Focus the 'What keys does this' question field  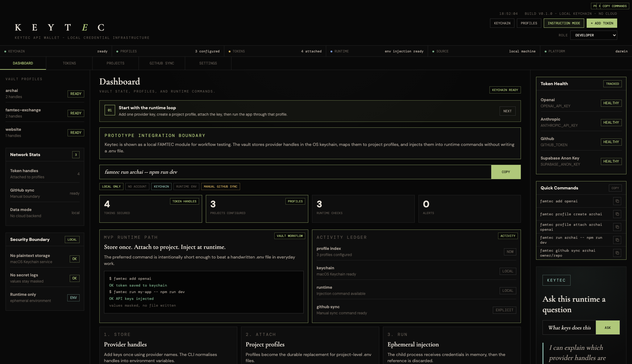pos(569,328)
